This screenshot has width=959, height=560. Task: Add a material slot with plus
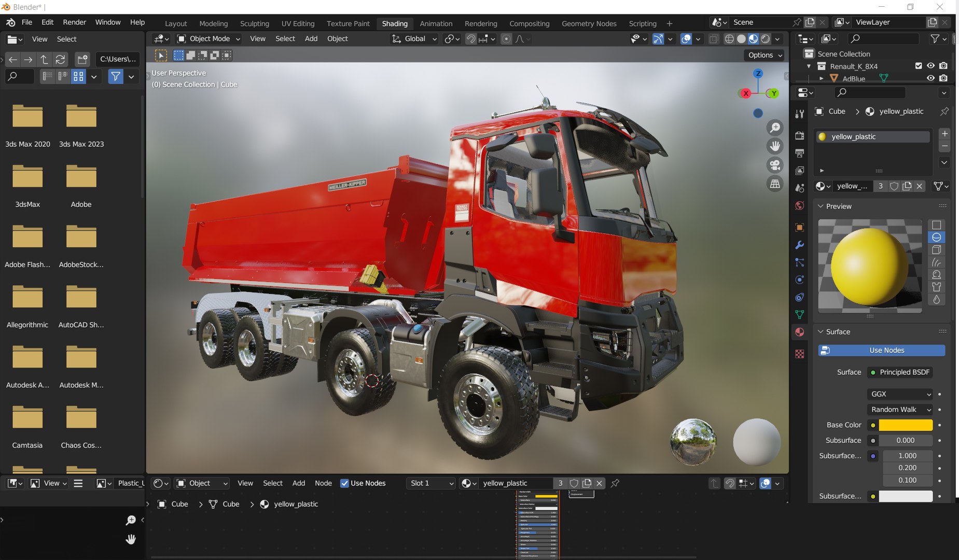pos(944,134)
